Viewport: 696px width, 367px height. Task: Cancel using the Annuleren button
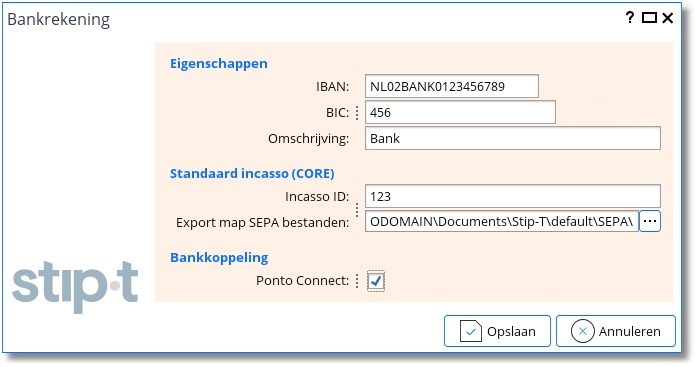[x=616, y=331]
